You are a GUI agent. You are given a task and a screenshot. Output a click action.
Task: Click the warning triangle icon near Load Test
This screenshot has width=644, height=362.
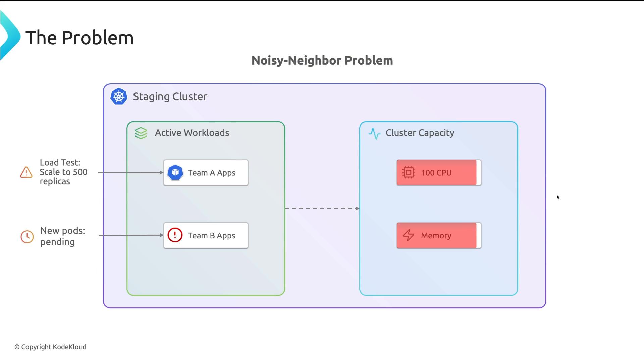[26, 172]
